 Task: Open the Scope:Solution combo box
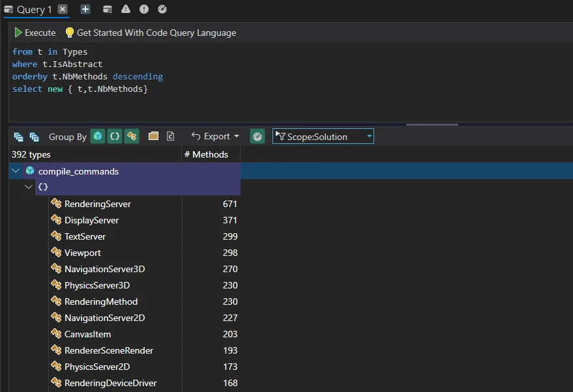pyautogui.click(x=323, y=136)
